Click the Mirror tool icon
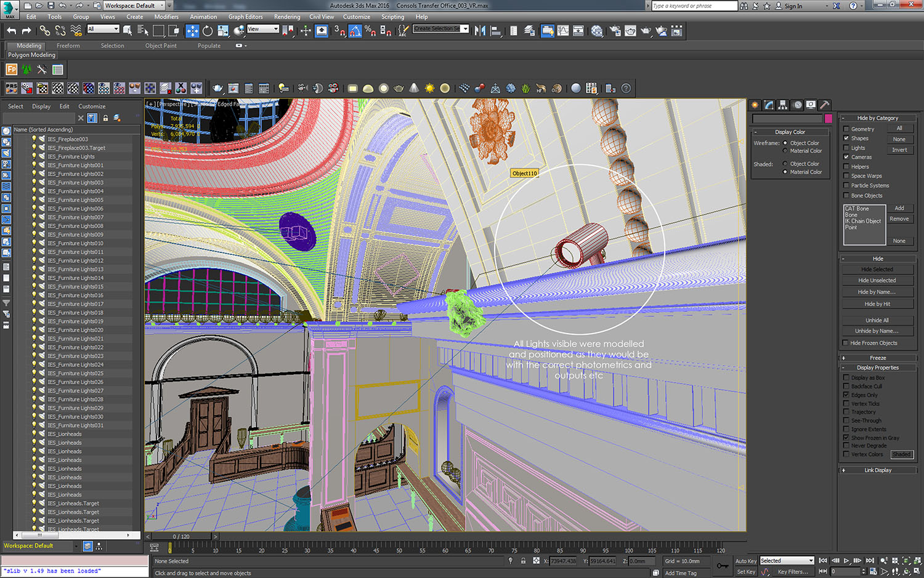Image resolution: width=924 pixels, height=578 pixels. point(480,31)
